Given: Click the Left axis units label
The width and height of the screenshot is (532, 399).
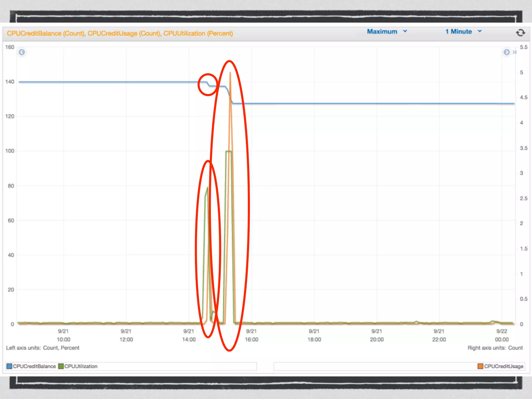Looking at the screenshot, I should pos(43,348).
